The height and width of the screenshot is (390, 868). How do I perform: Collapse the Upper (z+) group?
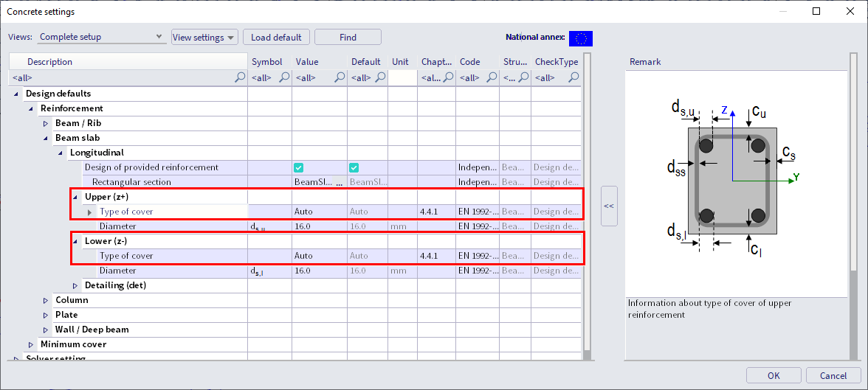coord(75,197)
